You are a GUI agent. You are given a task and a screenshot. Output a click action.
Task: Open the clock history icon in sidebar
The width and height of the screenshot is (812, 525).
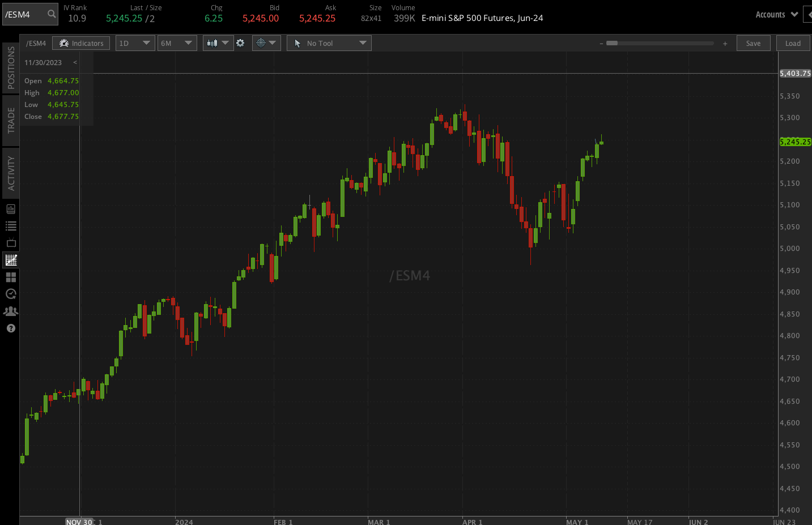[10, 294]
